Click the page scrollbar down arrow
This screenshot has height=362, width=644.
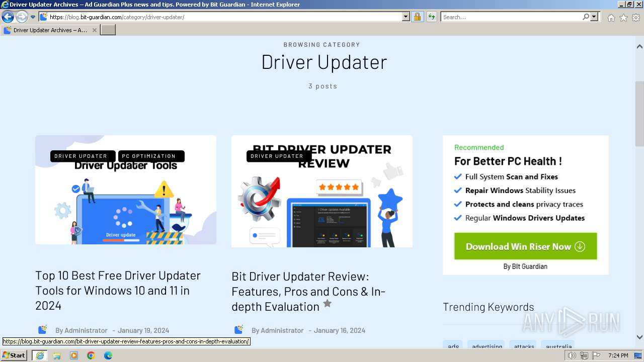(x=639, y=337)
